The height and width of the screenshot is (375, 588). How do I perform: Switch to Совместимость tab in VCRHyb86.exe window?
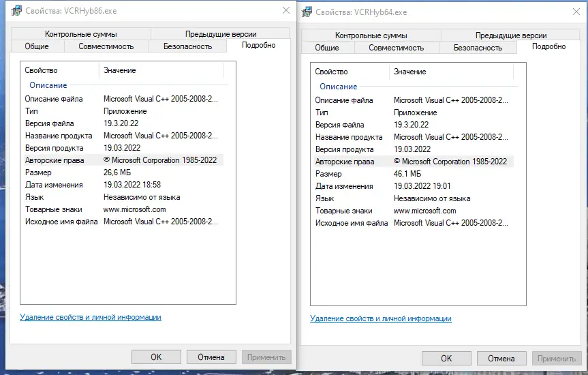click(106, 46)
